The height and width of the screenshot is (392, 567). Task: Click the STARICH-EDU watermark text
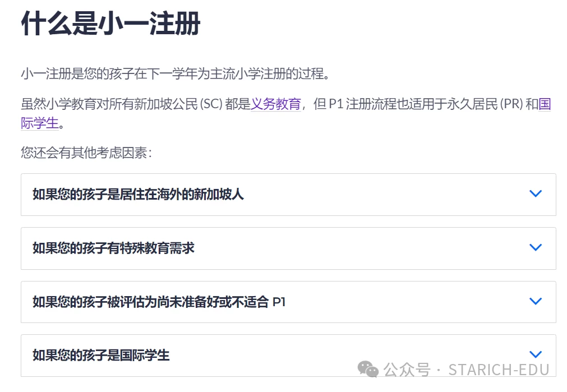(x=499, y=370)
